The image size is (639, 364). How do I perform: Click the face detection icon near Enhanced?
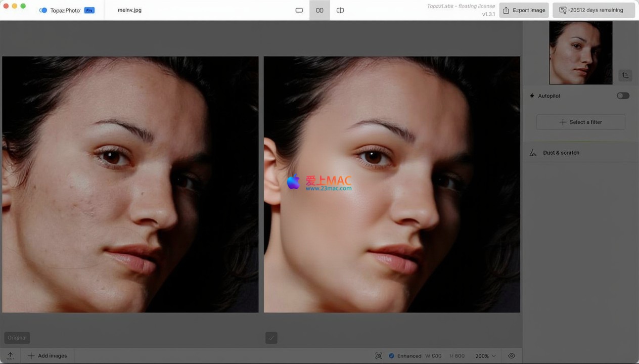tap(379, 356)
